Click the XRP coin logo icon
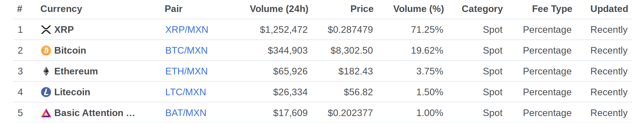Viewport: 644px width, 123px height. tap(46, 30)
